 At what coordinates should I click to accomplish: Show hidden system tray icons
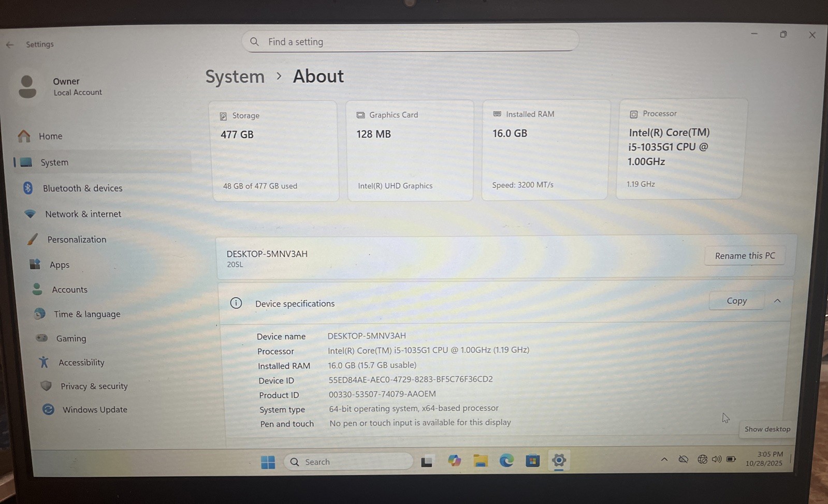(664, 459)
